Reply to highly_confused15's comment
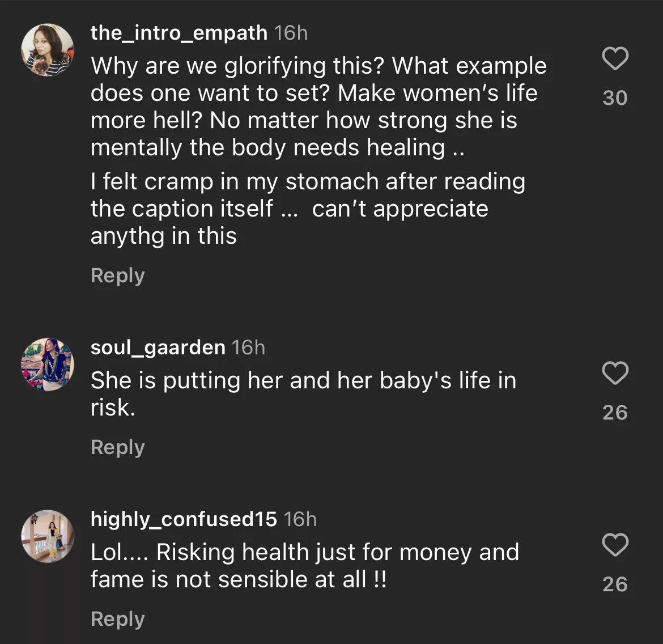Image resolution: width=663 pixels, height=644 pixels. coord(118,619)
